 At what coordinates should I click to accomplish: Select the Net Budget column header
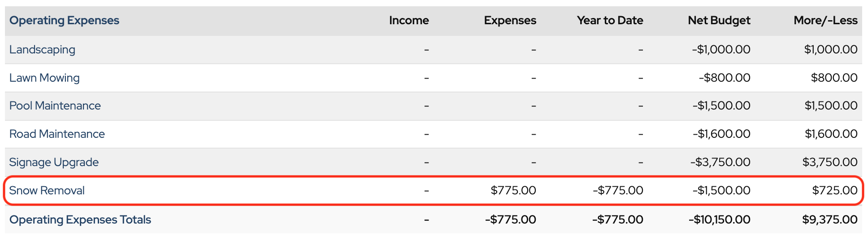[x=719, y=20]
